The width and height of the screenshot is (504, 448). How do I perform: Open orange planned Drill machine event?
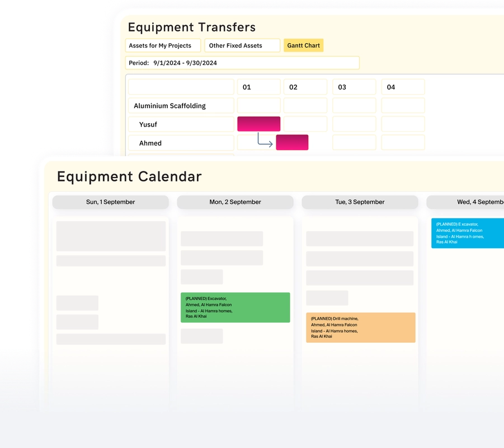[x=360, y=328]
